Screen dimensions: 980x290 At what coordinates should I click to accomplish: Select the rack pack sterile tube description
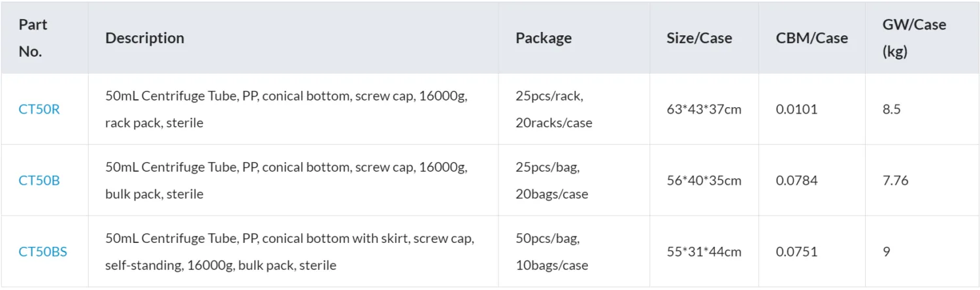click(286, 109)
